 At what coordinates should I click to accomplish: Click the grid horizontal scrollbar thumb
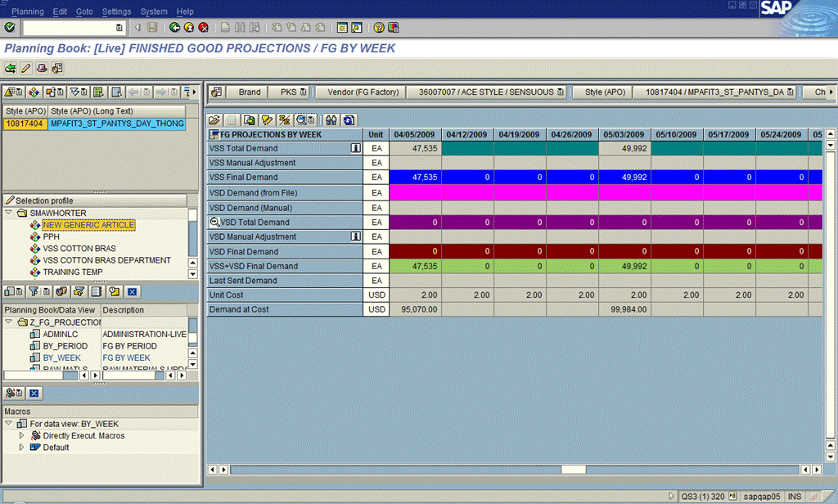[x=574, y=470]
